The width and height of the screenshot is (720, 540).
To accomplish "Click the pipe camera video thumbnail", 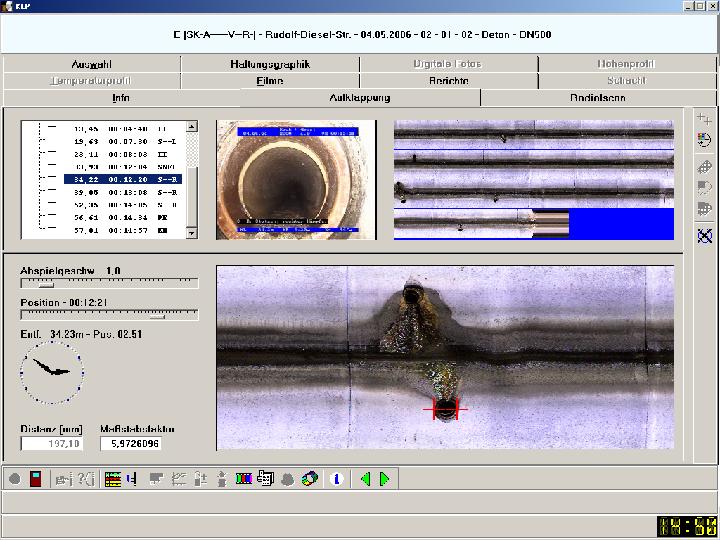I will click(297, 180).
